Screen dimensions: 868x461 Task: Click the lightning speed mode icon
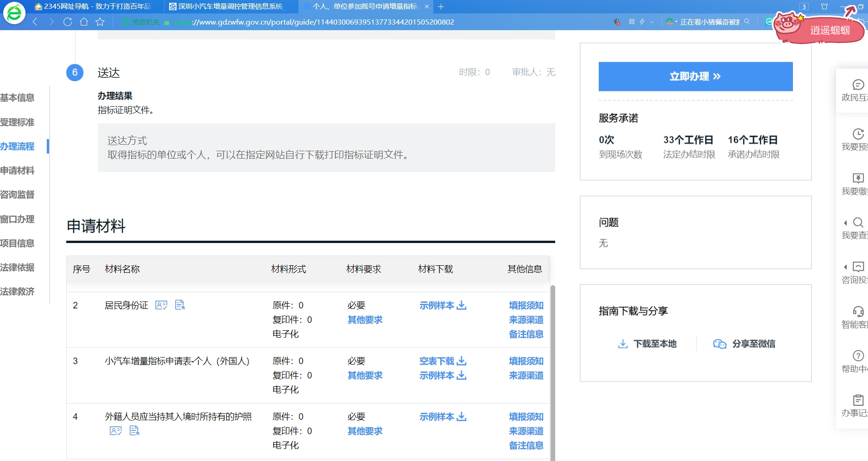coord(642,22)
